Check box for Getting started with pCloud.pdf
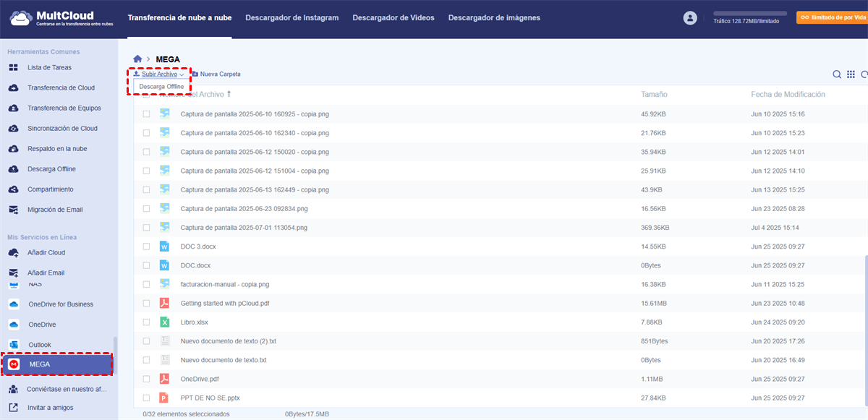The image size is (868, 420). click(146, 303)
